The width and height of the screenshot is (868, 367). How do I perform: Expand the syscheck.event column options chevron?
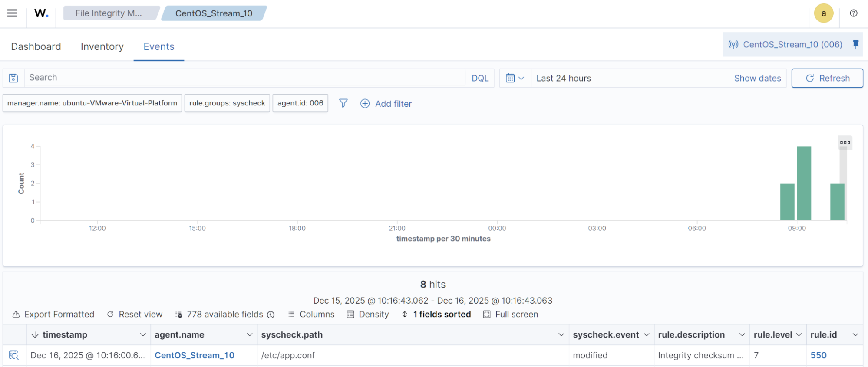(x=647, y=334)
